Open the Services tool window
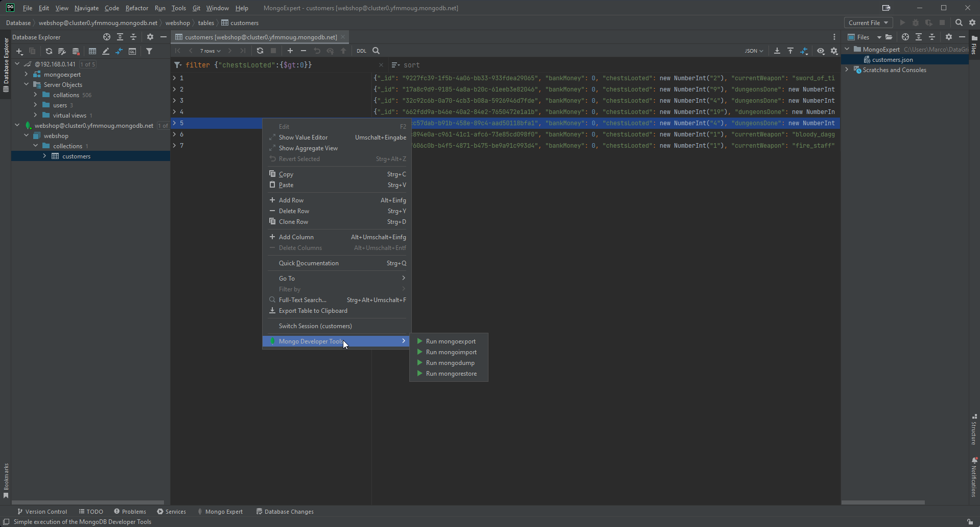Image resolution: width=980 pixels, height=527 pixels. point(172,511)
